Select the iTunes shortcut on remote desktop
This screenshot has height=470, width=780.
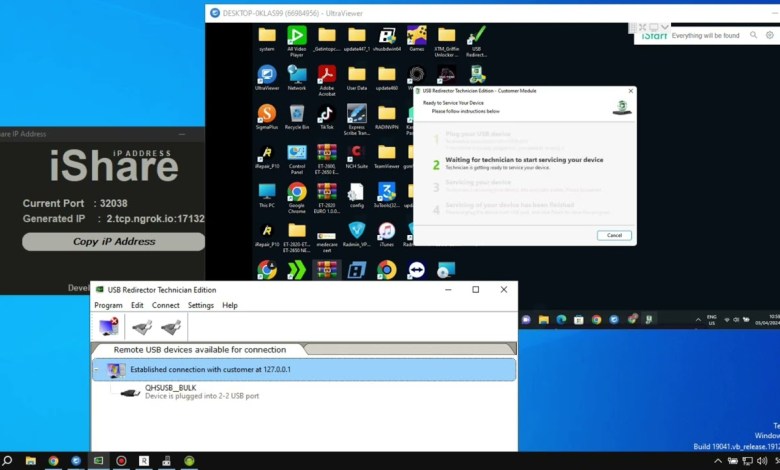coord(387,234)
